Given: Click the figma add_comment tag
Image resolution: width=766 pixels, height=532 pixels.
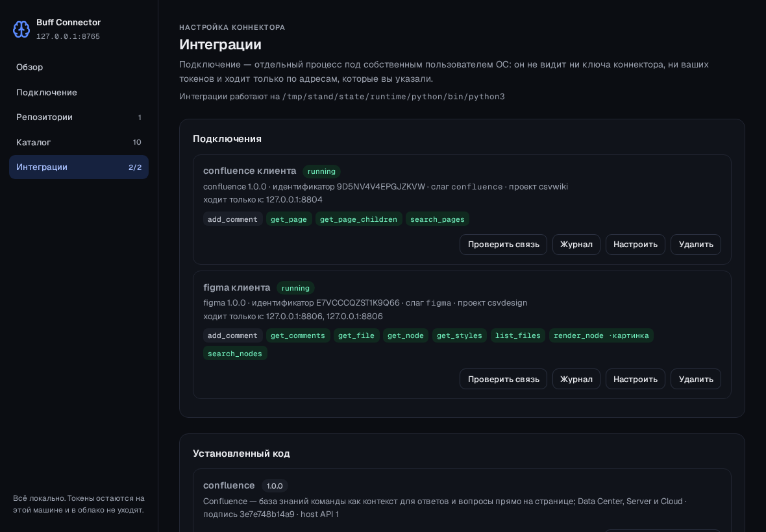Looking at the screenshot, I should coord(232,335).
